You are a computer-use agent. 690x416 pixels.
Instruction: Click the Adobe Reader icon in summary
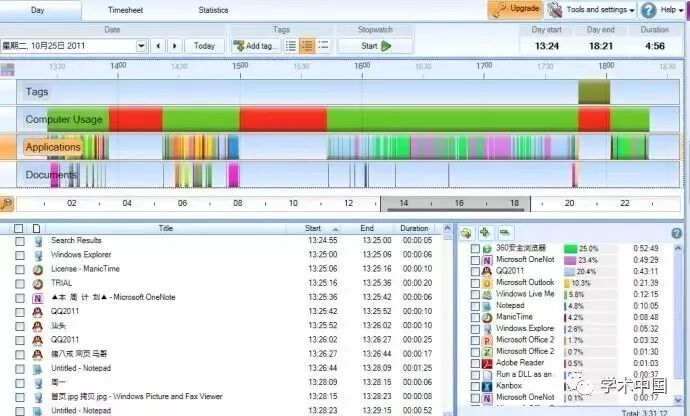[487, 363]
